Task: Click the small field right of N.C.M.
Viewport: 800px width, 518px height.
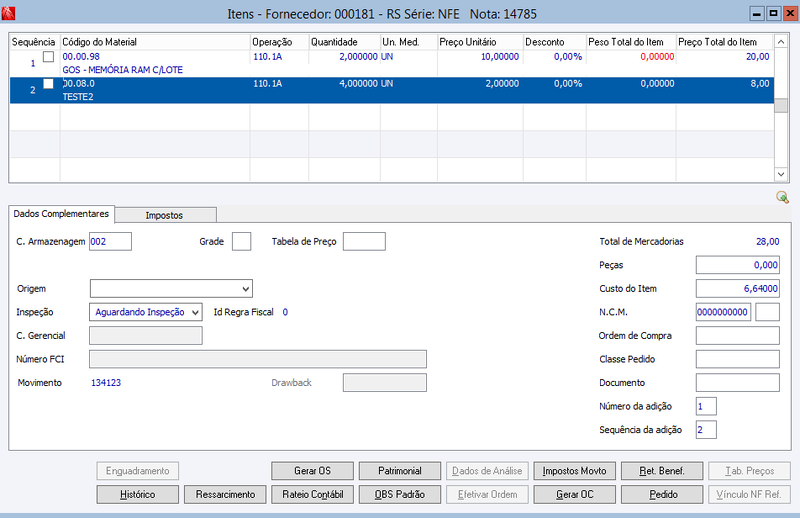Action: [767, 312]
